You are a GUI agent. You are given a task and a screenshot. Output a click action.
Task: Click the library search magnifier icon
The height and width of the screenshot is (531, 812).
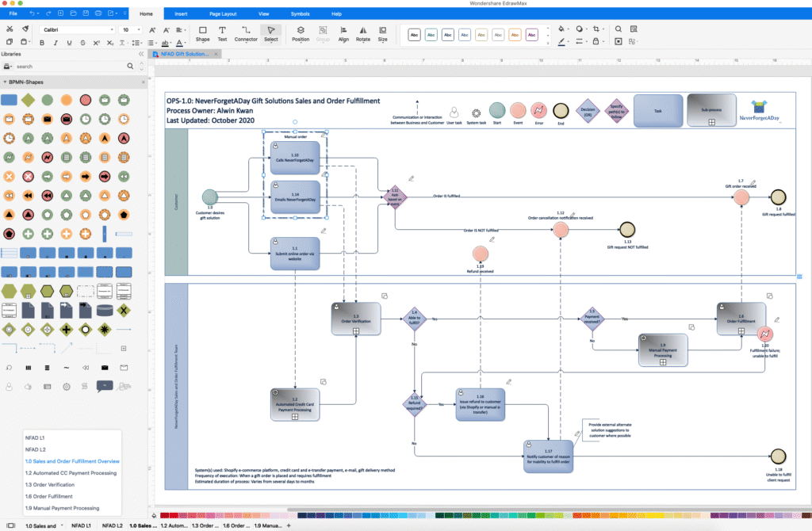point(130,67)
